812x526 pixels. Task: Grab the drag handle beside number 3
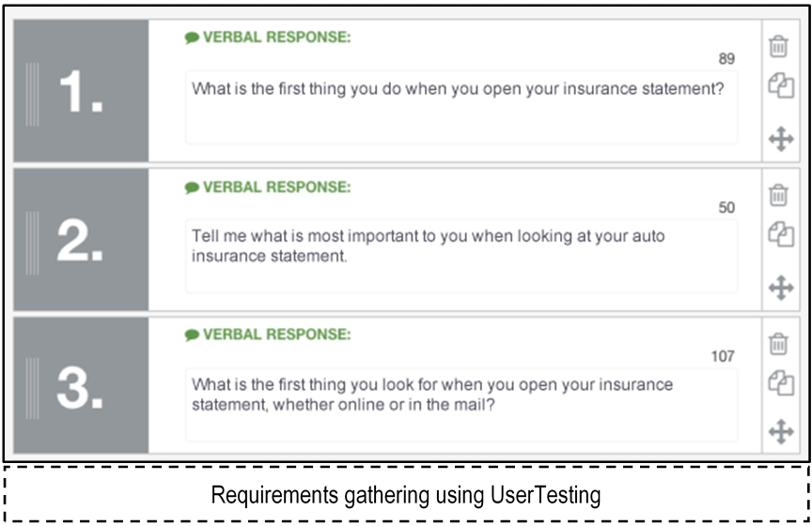33,388
